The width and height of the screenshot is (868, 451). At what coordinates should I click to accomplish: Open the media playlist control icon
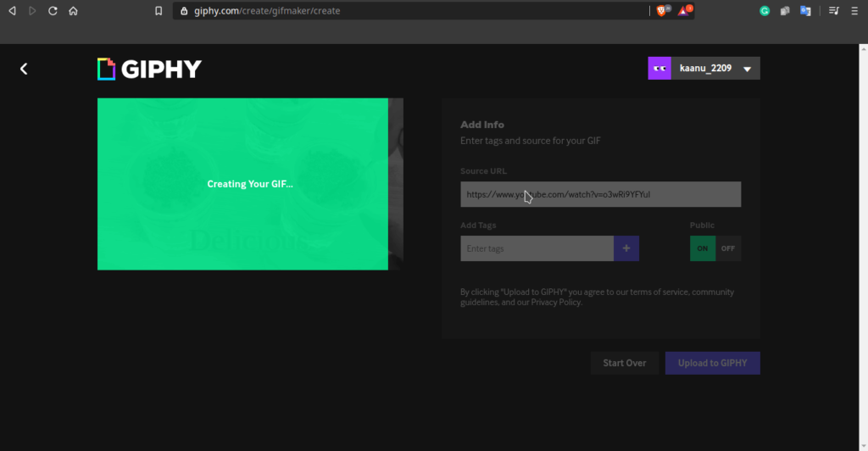[x=834, y=10]
